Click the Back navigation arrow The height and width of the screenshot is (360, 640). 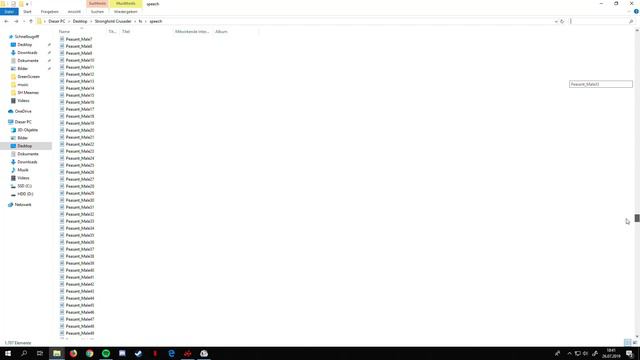click(6, 21)
